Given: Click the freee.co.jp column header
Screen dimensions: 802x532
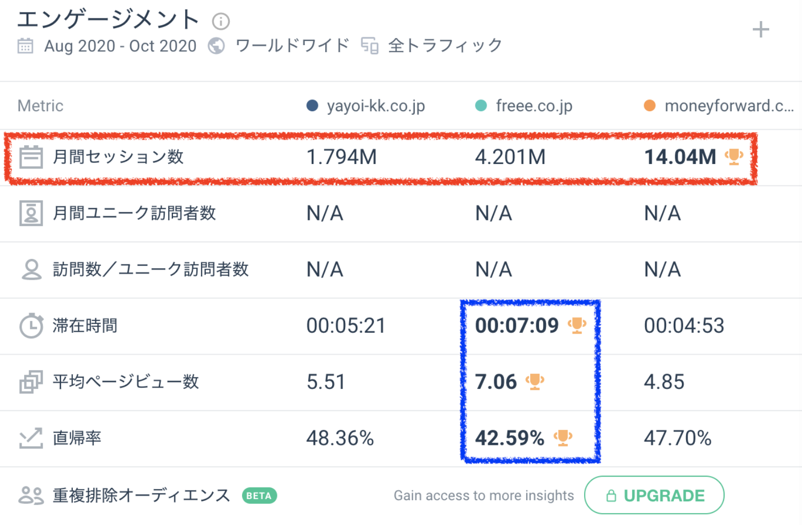Looking at the screenshot, I should tap(534, 106).
